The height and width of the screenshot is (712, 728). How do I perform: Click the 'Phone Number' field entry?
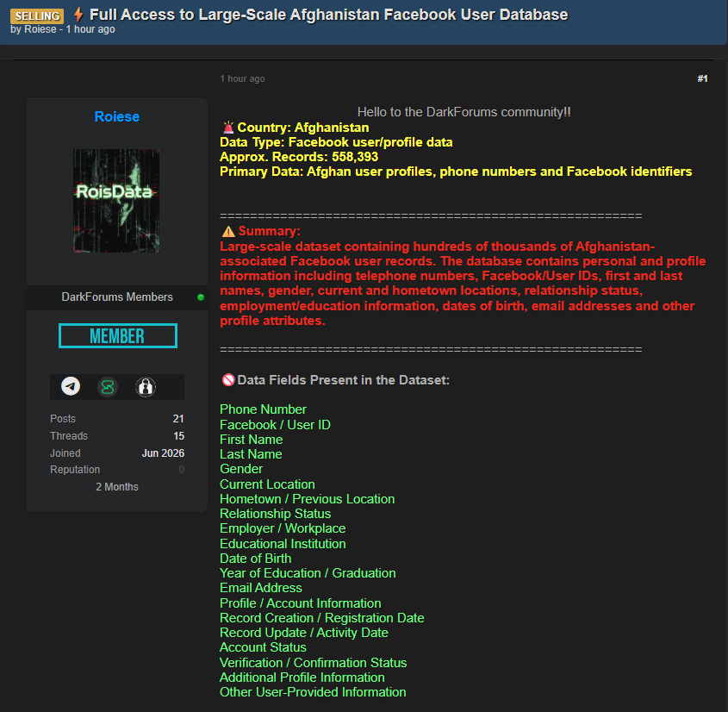click(x=263, y=409)
